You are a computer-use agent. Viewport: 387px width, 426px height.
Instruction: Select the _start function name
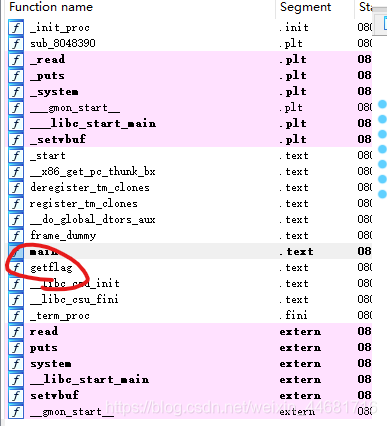[x=48, y=156]
